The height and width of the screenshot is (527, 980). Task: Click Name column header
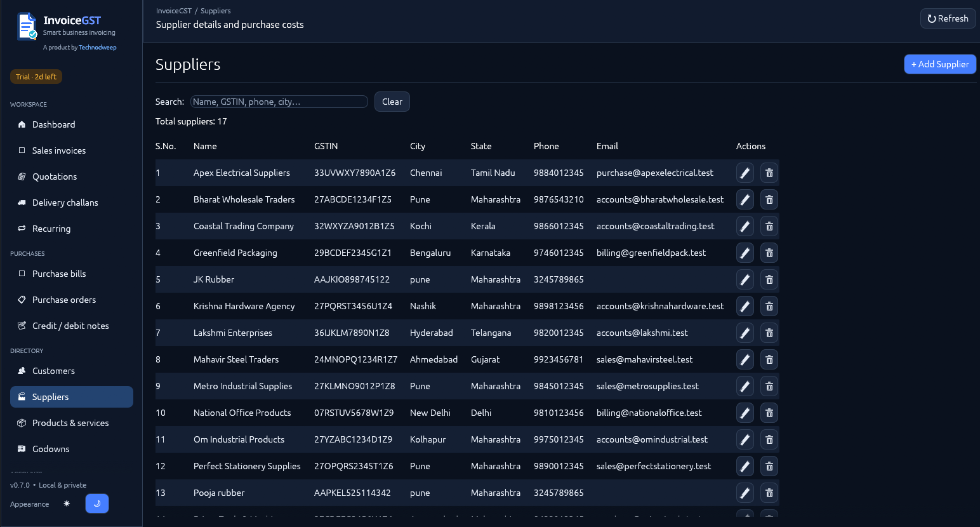click(205, 146)
